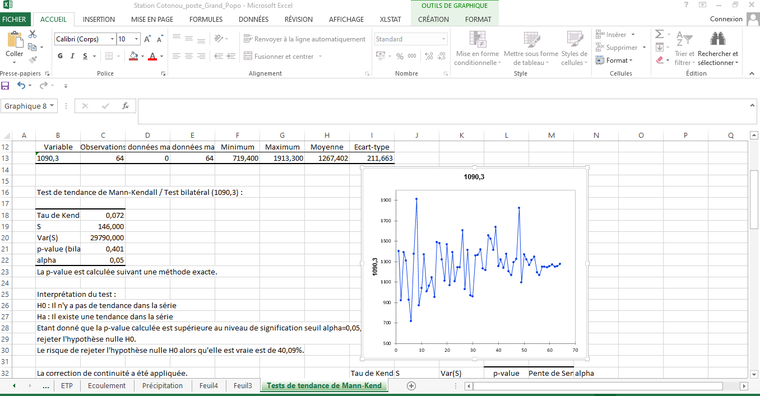Screen dimensions: 760x396
Task: Align text left in cell
Action: pyautogui.click(x=176, y=56)
